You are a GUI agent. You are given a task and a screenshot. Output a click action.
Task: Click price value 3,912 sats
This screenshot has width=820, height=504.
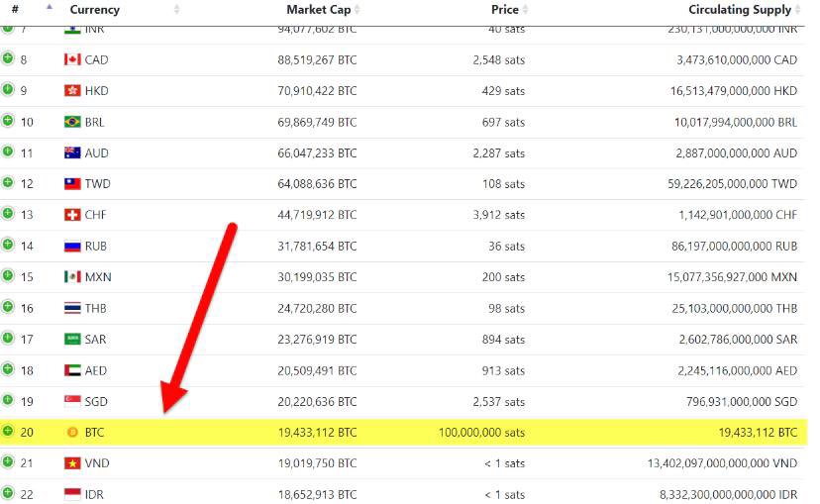pyautogui.click(x=498, y=215)
